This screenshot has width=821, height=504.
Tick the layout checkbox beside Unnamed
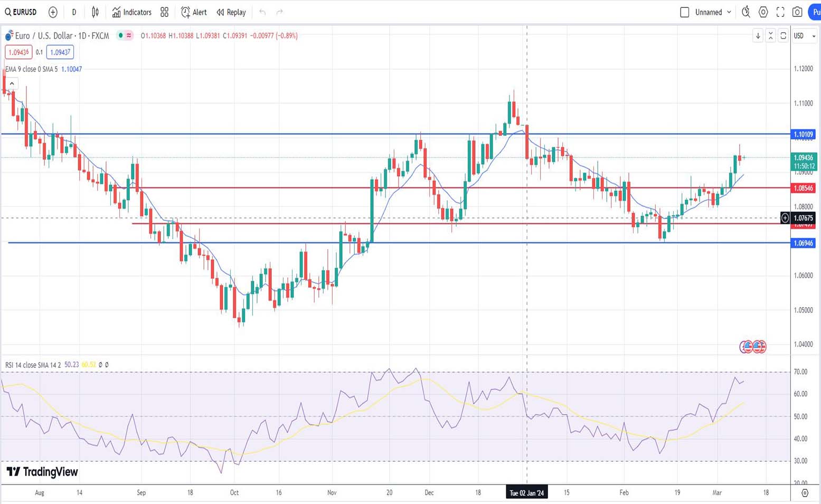click(684, 12)
